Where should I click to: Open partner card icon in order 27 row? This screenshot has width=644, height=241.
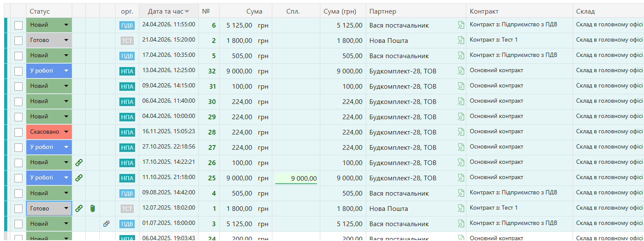pos(461,147)
